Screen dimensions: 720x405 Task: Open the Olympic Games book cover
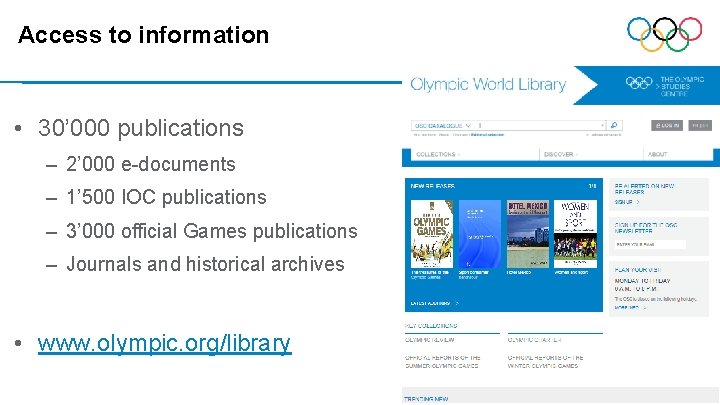point(432,234)
